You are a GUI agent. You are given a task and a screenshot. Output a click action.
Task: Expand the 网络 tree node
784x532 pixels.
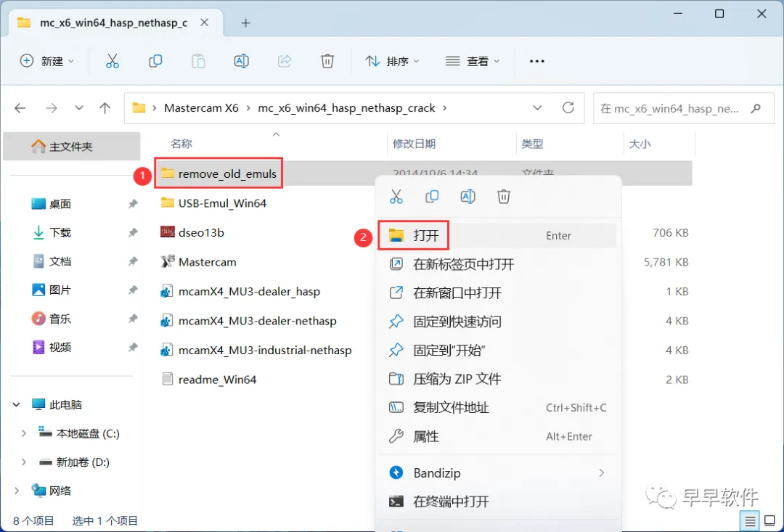pos(17,491)
